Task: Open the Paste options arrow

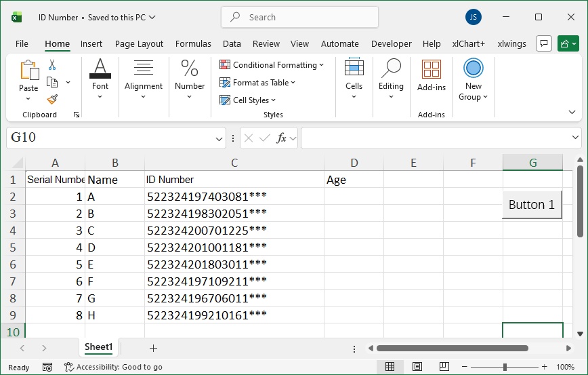Action: click(28, 99)
